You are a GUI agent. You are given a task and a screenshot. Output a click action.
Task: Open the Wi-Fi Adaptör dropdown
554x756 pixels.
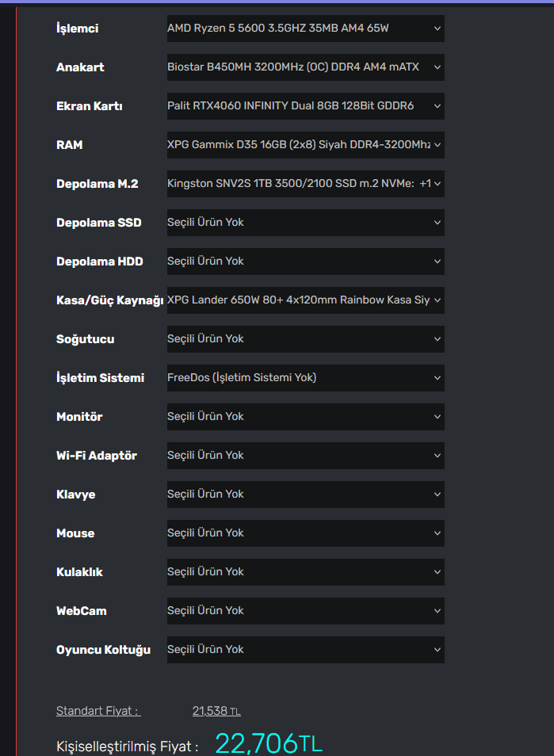click(x=306, y=456)
